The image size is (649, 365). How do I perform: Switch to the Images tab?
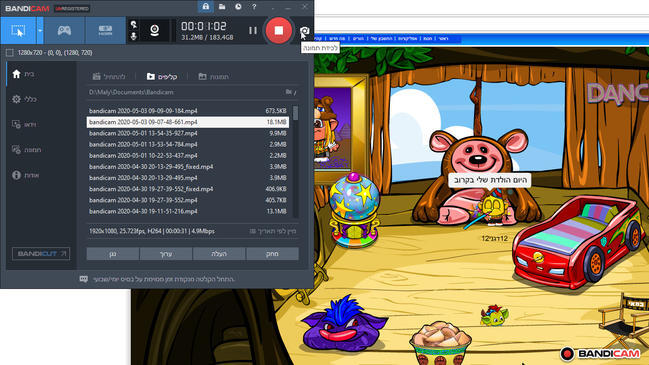(x=214, y=77)
